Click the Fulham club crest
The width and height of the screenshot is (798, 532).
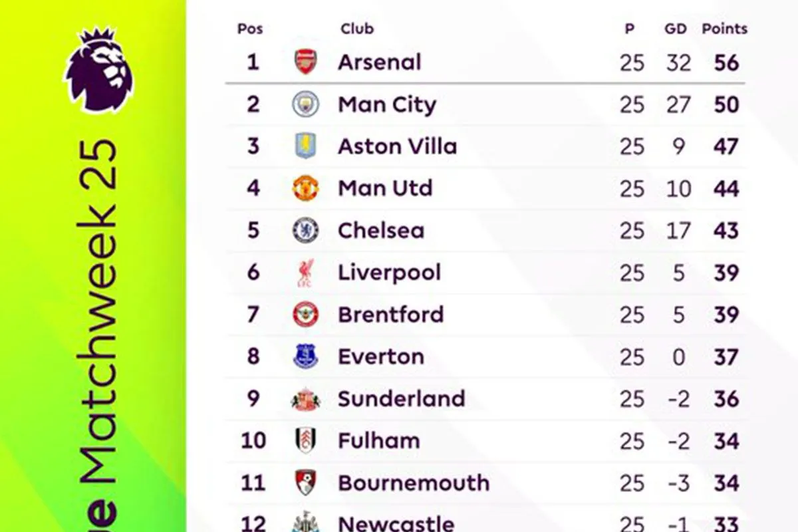click(x=306, y=440)
